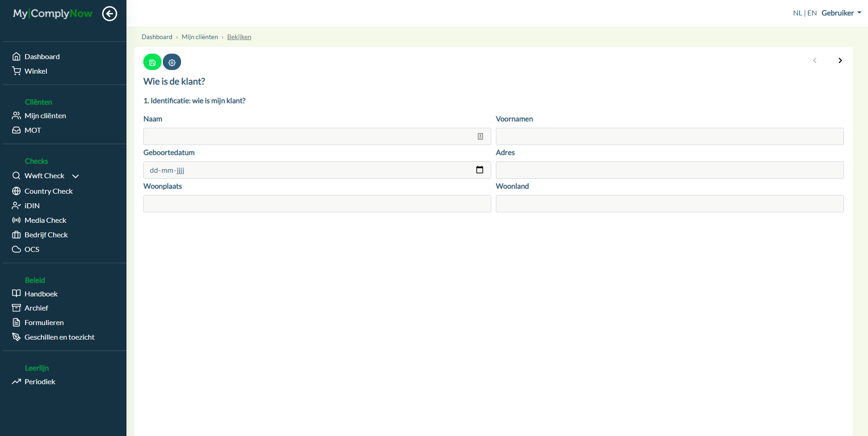Collapse sidebar with the back arrow icon
The width and height of the screenshot is (868, 436).
[110, 14]
